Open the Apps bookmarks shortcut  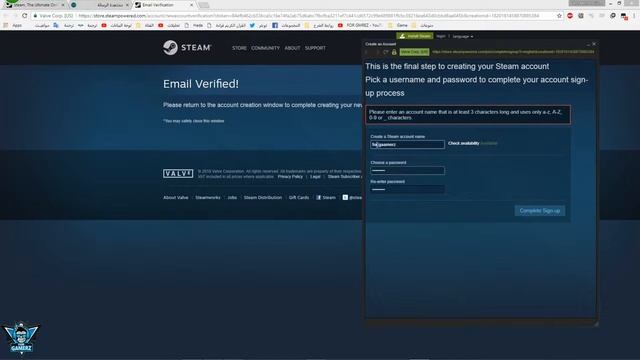coord(13,25)
